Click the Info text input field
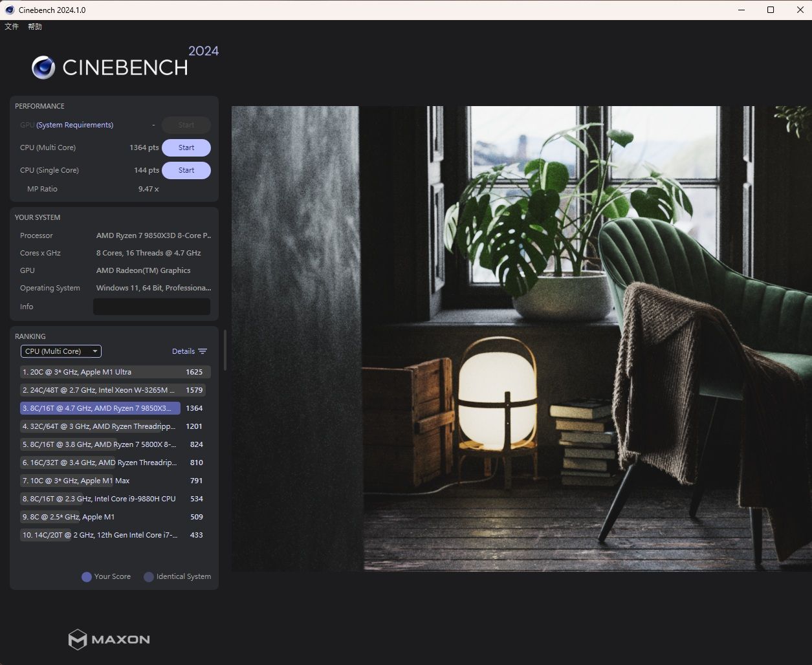Viewport: 812px width, 665px height. 151,307
